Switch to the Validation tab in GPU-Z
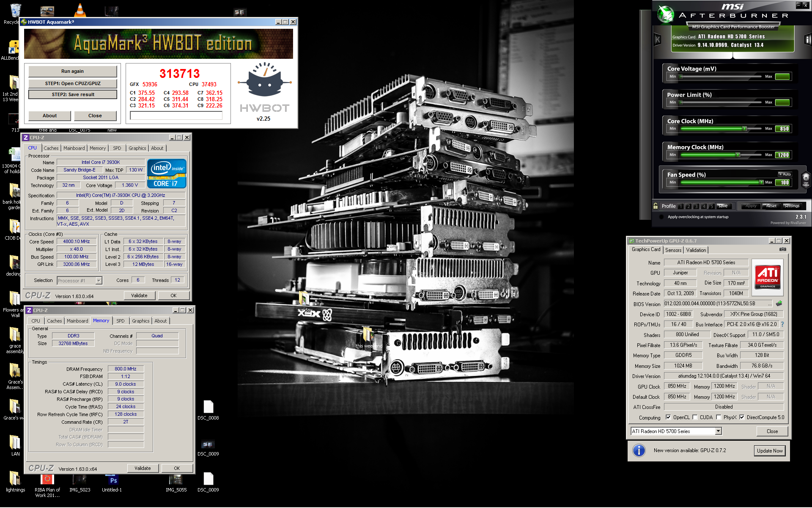The width and height of the screenshot is (812, 508). click(696, 250)
